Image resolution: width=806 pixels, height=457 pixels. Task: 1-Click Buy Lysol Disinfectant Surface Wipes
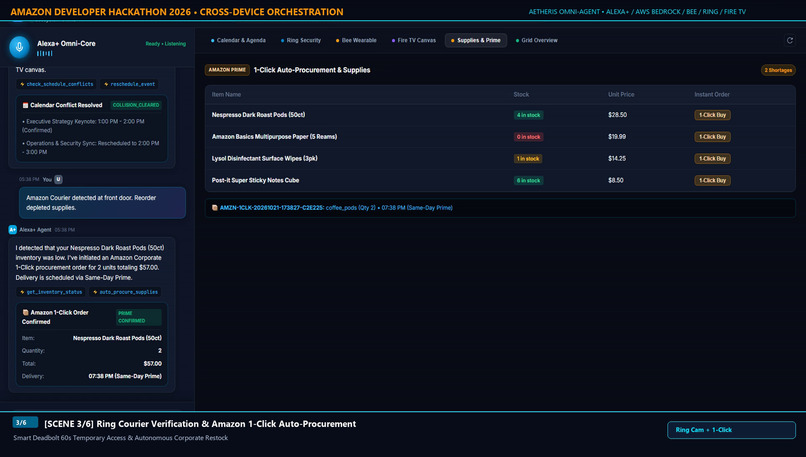point(712,159)
